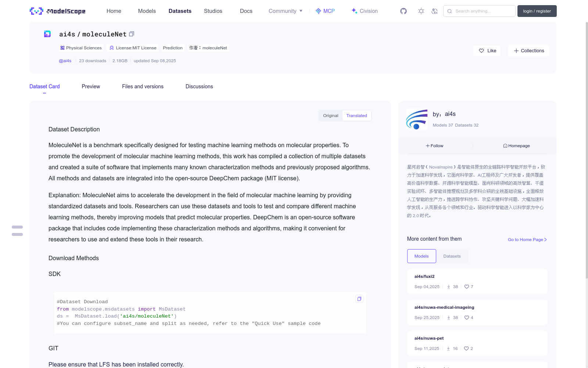The height and width of the screenshot is (368, 588).
Task: Click the page vertical scrollbar
Action: point(587,151)
